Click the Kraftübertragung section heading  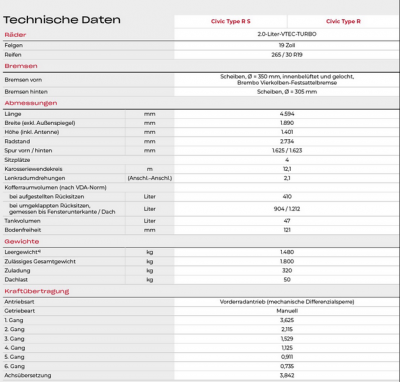pos(37,291)
